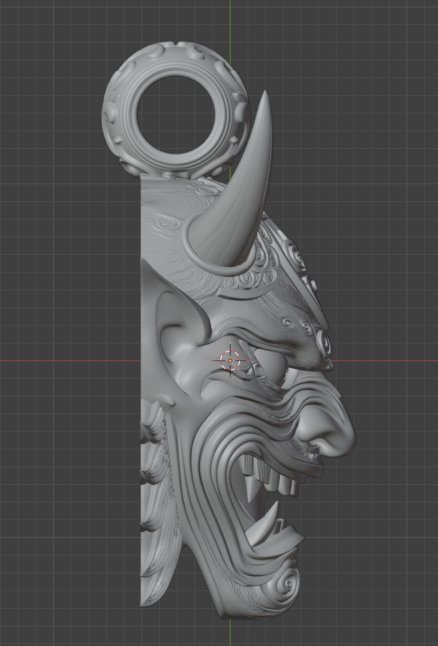Click the 3D cursor near the eye

click(x=230, y=360)
